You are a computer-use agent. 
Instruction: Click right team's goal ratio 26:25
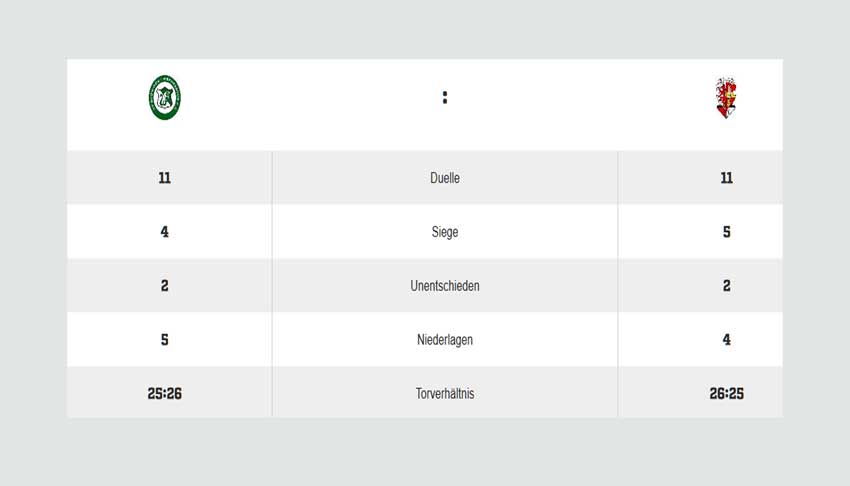(726, 393)
